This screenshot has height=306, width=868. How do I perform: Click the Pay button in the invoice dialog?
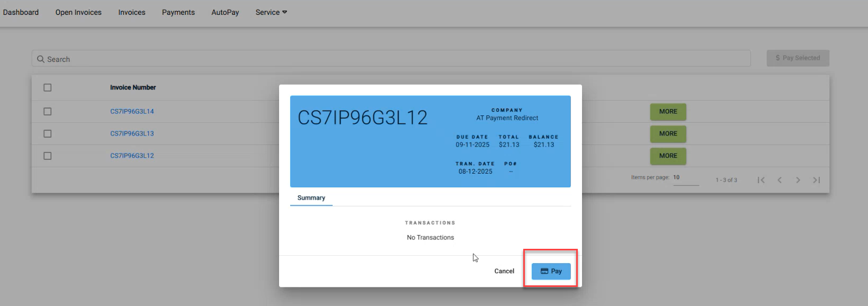tap(551, 271)
